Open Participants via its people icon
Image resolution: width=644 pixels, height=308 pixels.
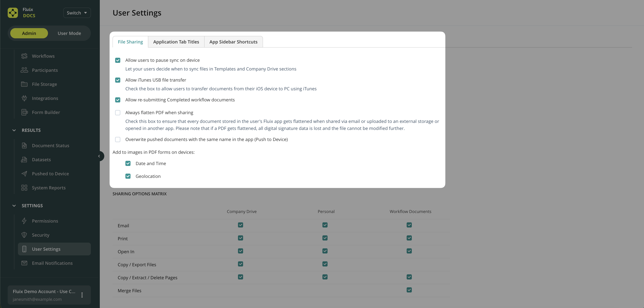pos(24,70)
